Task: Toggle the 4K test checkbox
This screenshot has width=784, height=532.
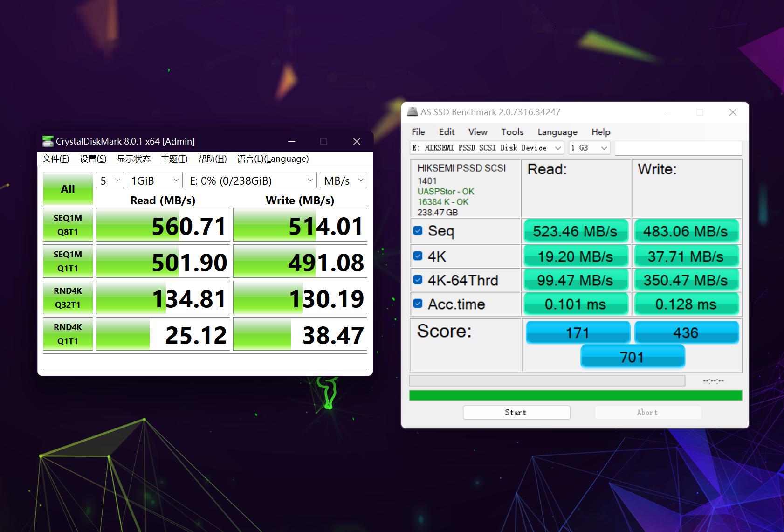Action: point(418,256)
